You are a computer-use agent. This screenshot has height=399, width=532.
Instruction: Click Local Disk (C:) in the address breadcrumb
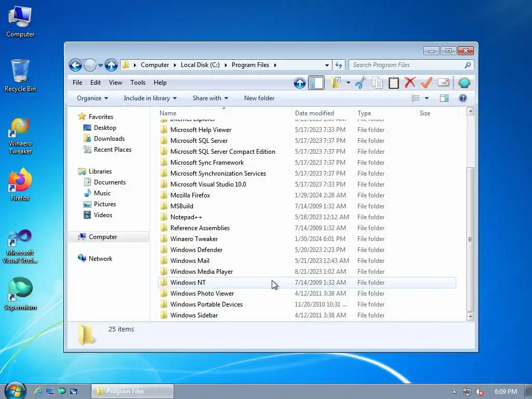[x=200, y=65]
